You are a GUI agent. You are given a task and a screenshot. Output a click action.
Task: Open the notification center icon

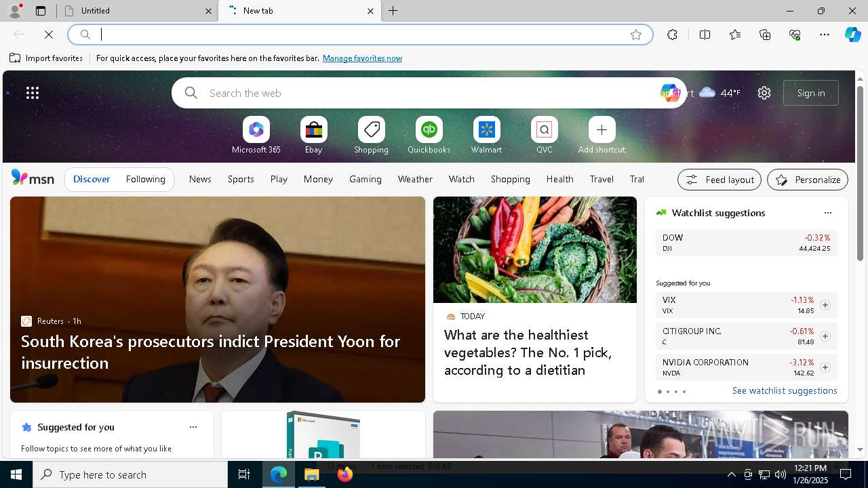click(x=846, y=474)
